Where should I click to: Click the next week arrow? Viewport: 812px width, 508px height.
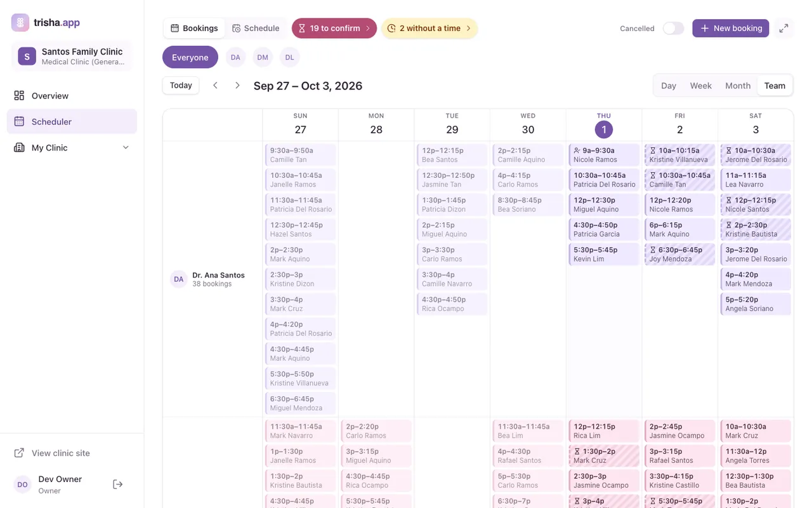coord(237,85)
